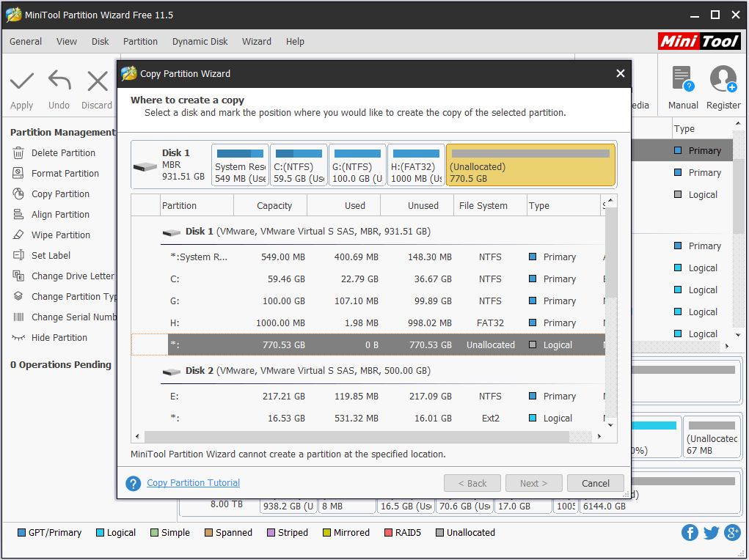Screen dimensions: 749x560
Task: Sort by the File System column header
Action: tap(490, 205)
